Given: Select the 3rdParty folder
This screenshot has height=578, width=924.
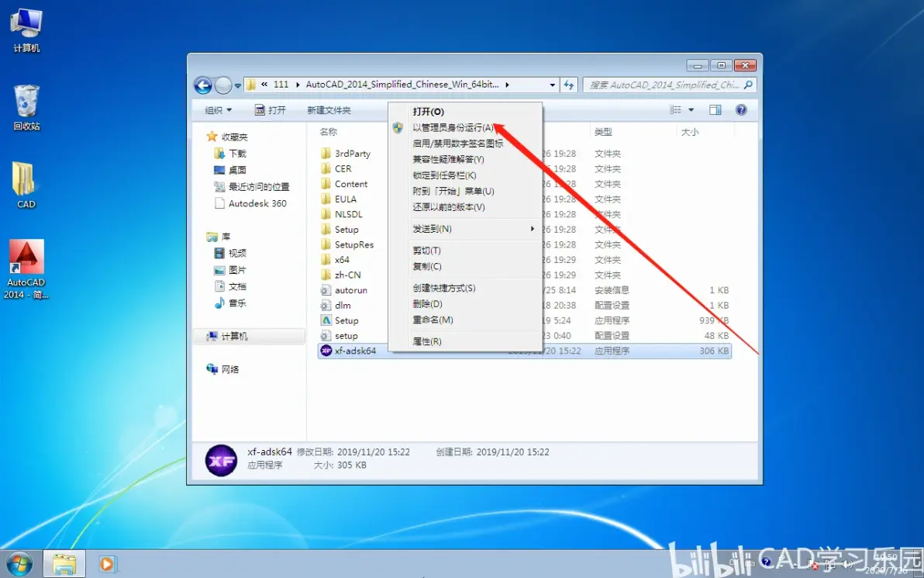Looking at the screenshot, I should 346,154.
